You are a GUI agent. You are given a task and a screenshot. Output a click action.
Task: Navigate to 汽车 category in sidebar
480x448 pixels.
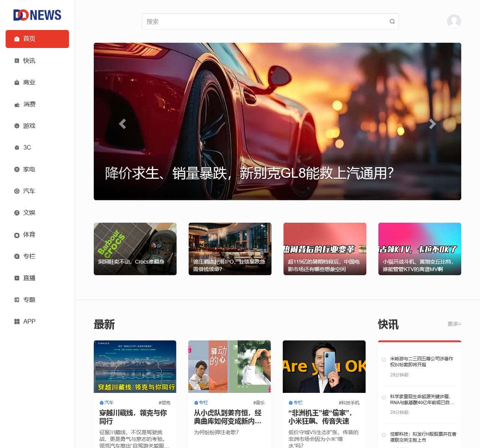coord(29,191)
